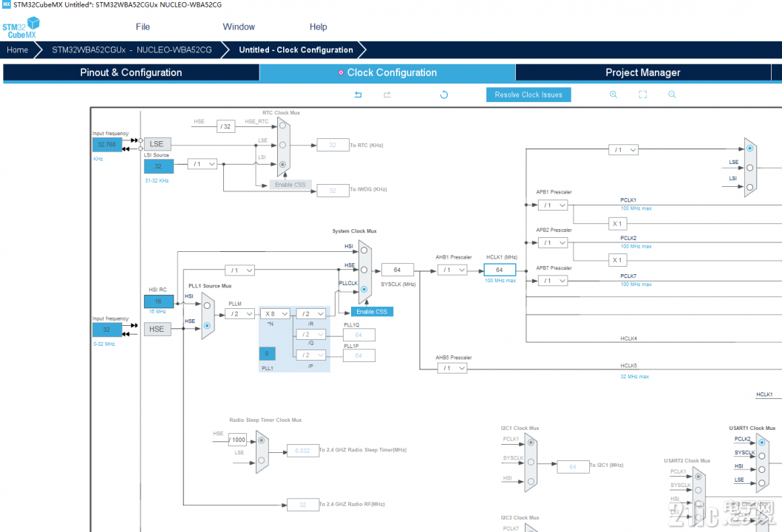Open the Help menu
Viewport: 782px width, 532px height.
pos(318,27)
